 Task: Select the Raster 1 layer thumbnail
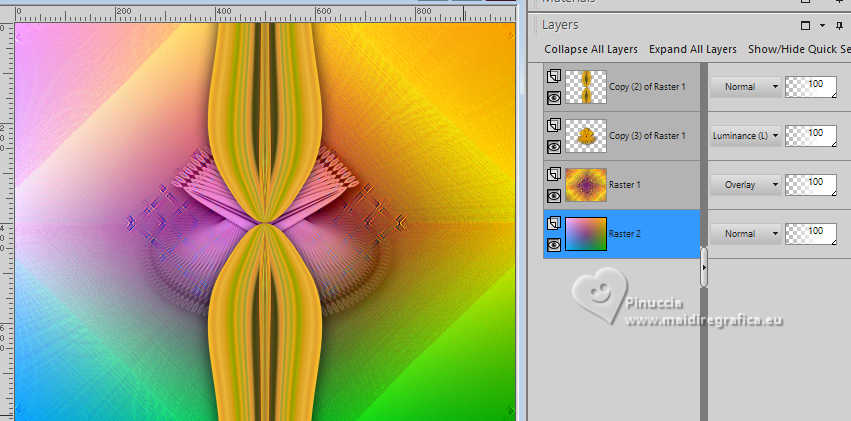tap(586, 185)
